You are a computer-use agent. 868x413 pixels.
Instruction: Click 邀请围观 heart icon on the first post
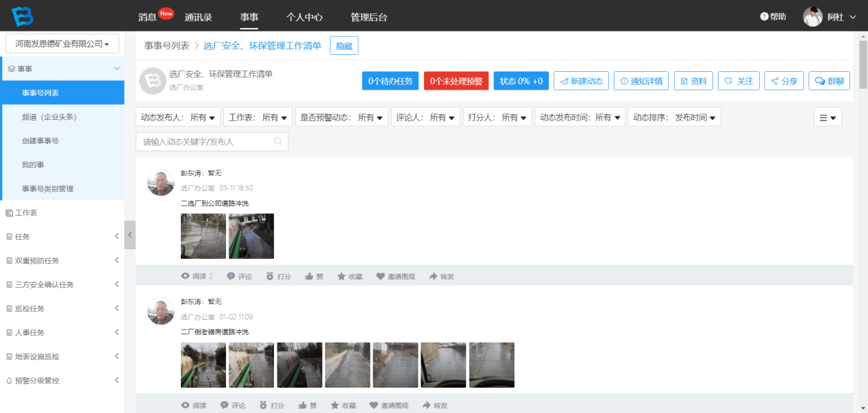380,277
